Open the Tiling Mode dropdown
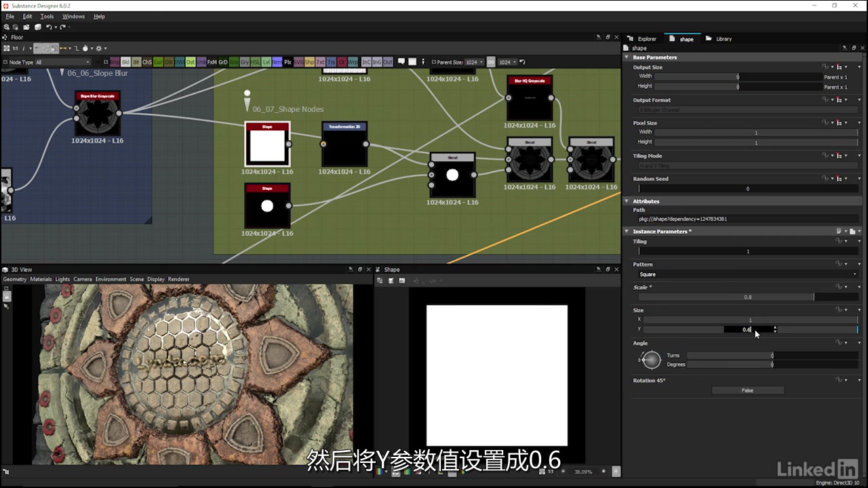The image size is (868, 488). point(748,165)
